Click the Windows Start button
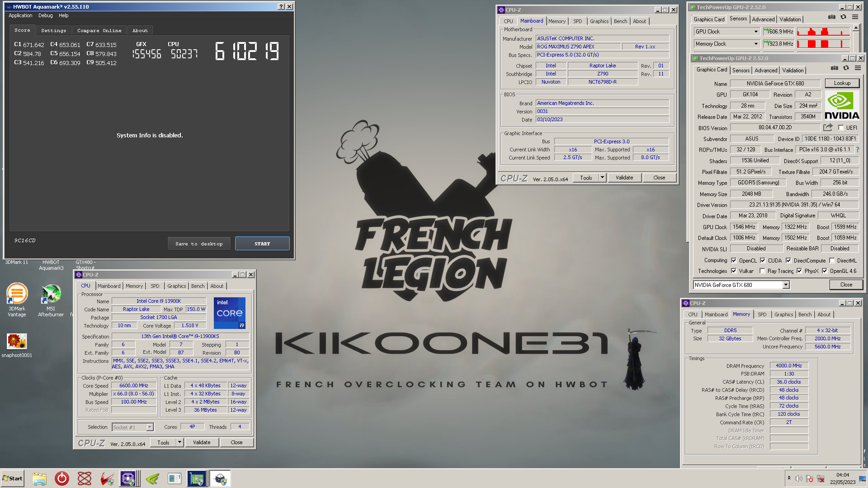The width and height of the screenshot is (868, 488). (12, 479)
